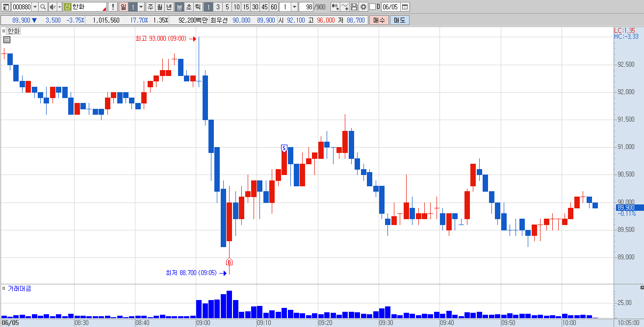Toggle the D checkbox next to date

pos(372,7)
